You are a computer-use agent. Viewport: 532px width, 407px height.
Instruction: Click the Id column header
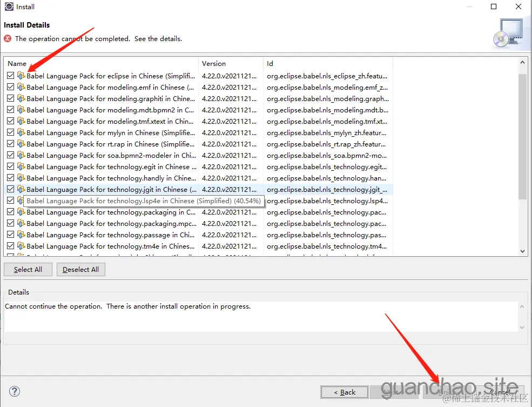click(x=328, y=63)
